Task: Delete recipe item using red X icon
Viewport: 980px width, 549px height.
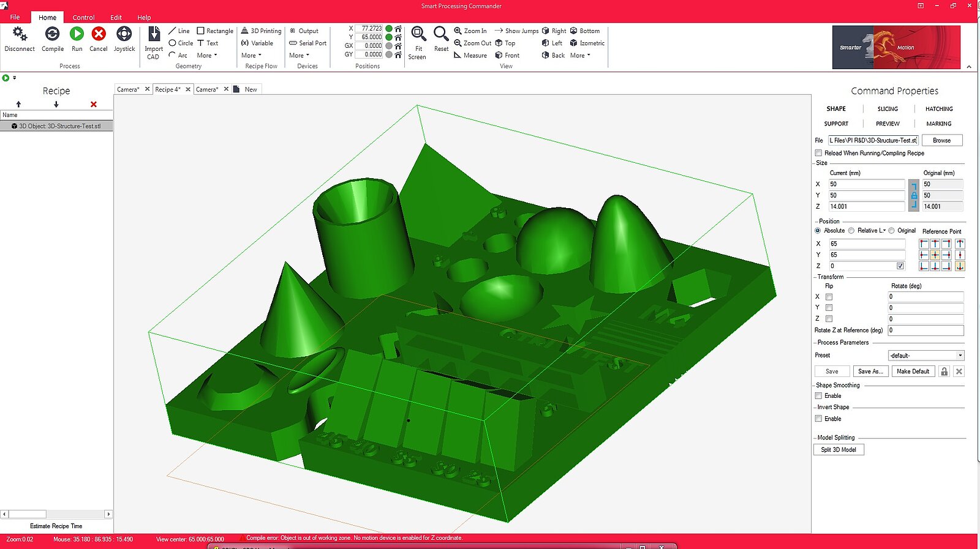Action: (x=94, y=104)
